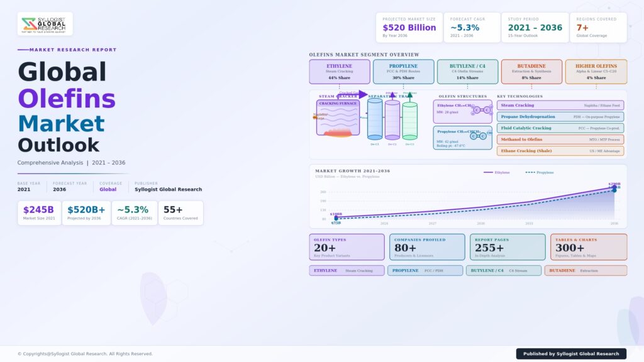
Task: Select the Ethylene 44% Share segment card
Action: click(340, 72)
